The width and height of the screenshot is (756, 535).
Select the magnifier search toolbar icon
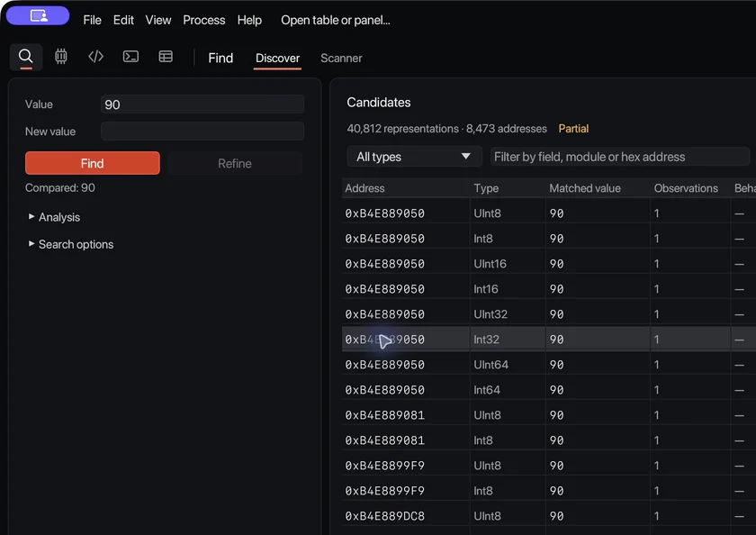click(26, 57)
